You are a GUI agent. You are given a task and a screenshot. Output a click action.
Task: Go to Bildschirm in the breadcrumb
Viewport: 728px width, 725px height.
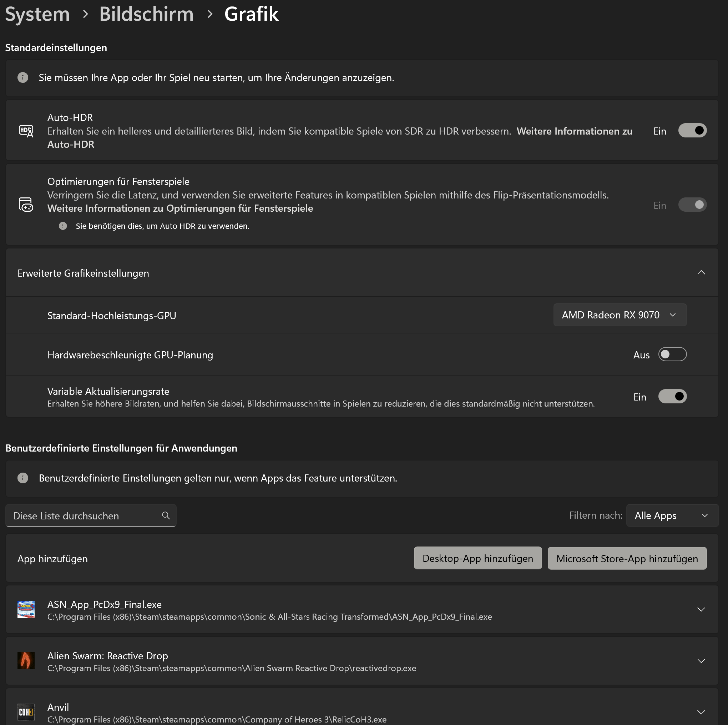(x=146, y=14)
